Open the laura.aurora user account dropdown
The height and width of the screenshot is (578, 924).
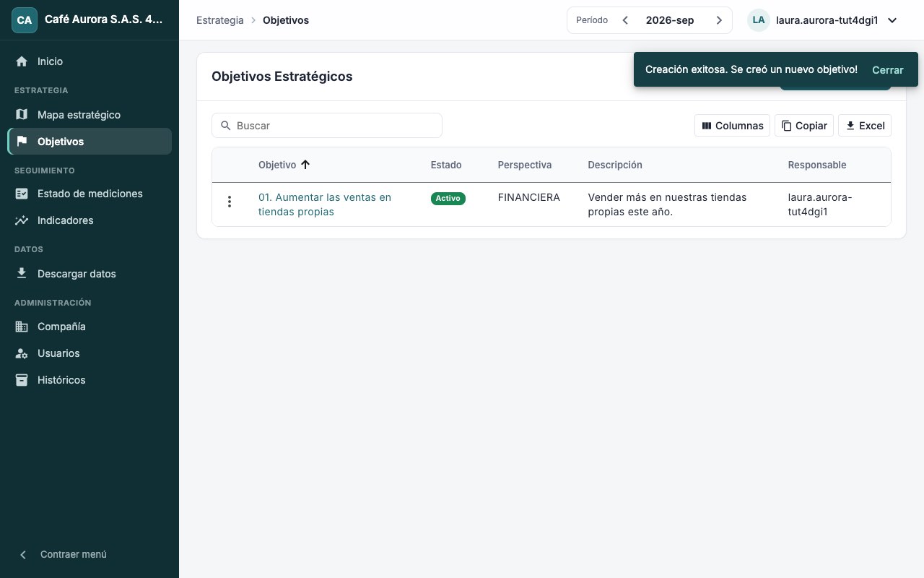pyautogui.click(x=823, y=20)
